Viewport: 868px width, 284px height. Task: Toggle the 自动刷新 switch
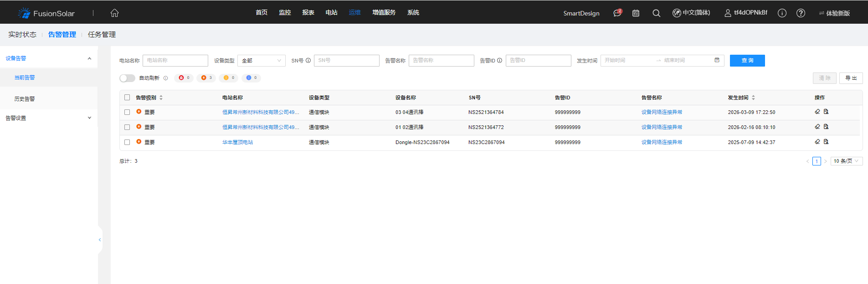click(127, 78)
